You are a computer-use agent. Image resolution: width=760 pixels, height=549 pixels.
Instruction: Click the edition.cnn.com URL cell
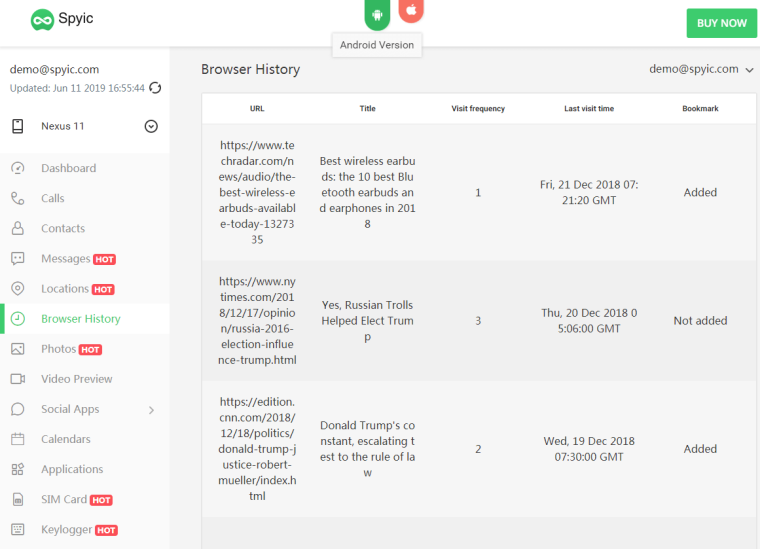(257, 449)
